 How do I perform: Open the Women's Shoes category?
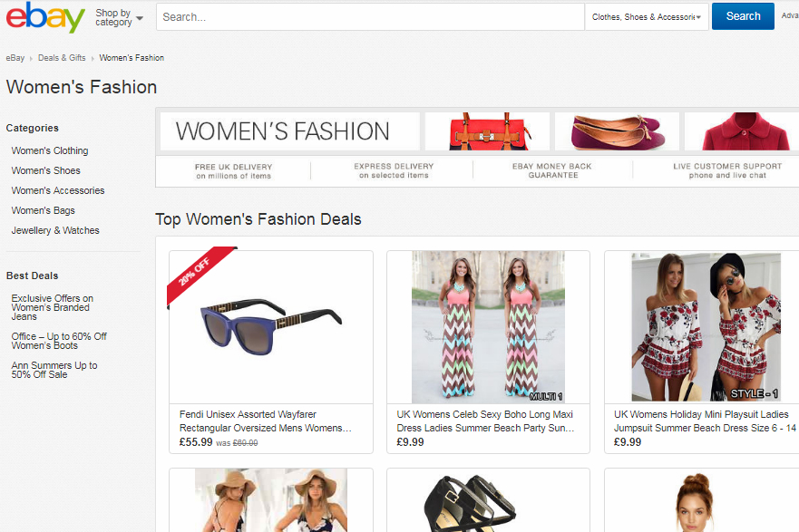point(45,169)
